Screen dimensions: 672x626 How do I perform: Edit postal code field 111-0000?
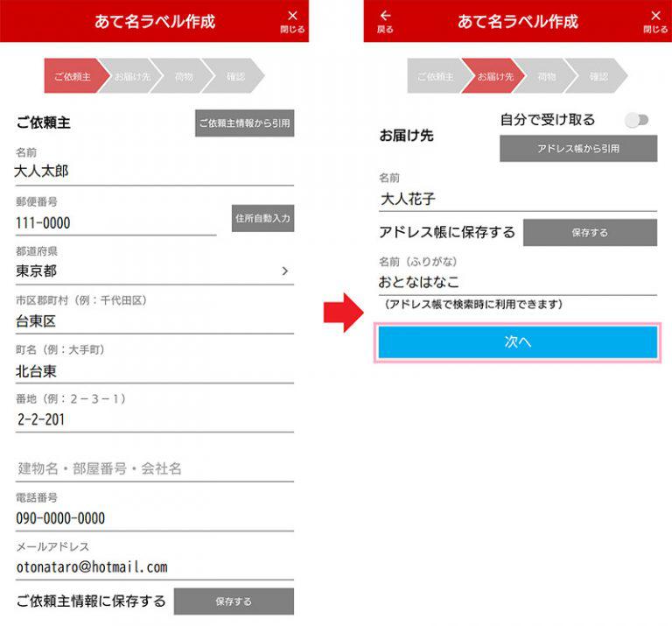pyautogui.click(x=115, y=223)
